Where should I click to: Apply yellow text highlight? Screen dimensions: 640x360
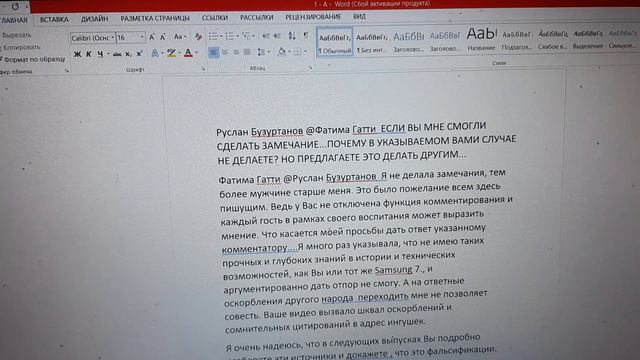point(171,53)
